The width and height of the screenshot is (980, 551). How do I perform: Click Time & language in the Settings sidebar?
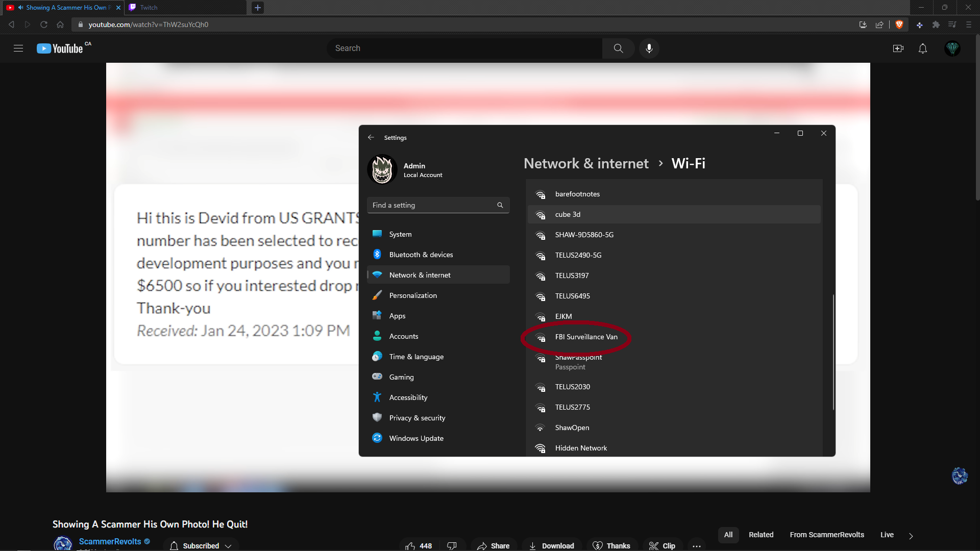(438, 357)
